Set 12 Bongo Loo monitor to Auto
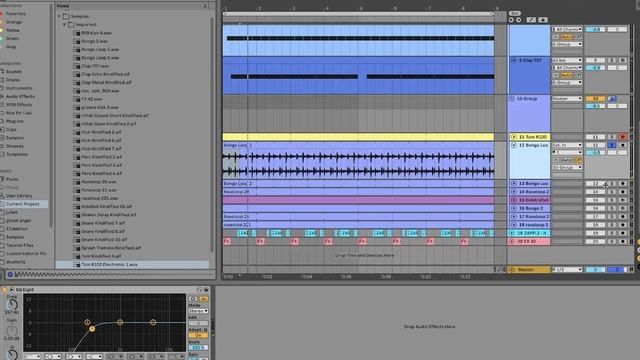Viewport: 640px width, 360px height. (x=567, y=160)
